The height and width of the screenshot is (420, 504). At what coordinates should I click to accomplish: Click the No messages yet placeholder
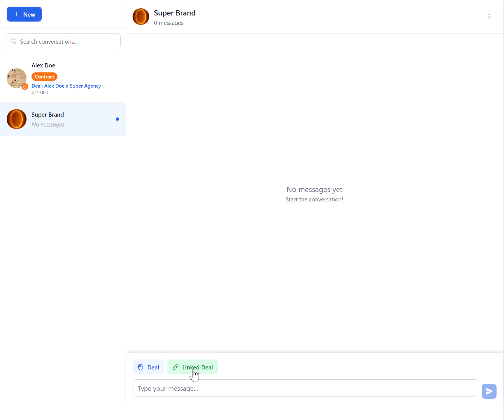click(314, 190)
